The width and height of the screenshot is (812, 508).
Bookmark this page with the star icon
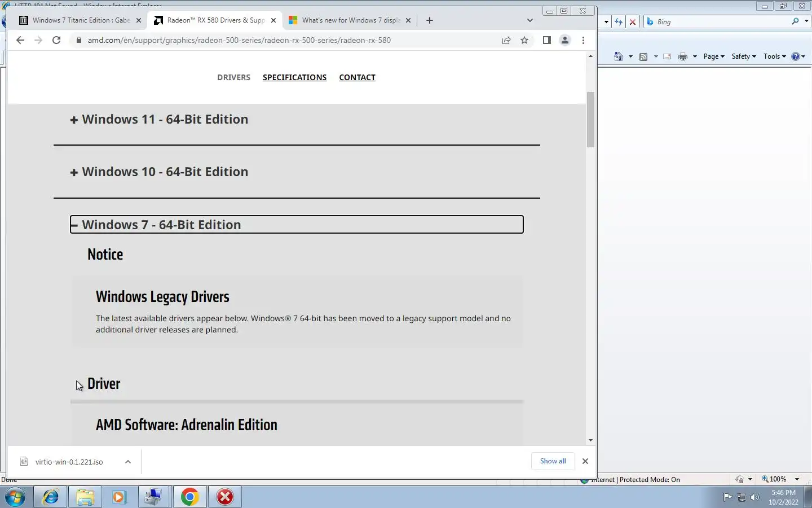[524, 40]
